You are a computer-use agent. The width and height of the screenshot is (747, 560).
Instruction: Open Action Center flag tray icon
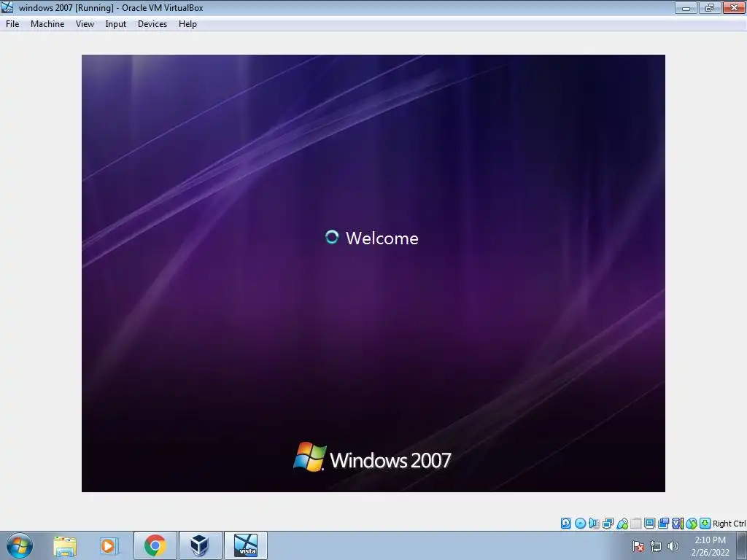[x=638, y=546]
